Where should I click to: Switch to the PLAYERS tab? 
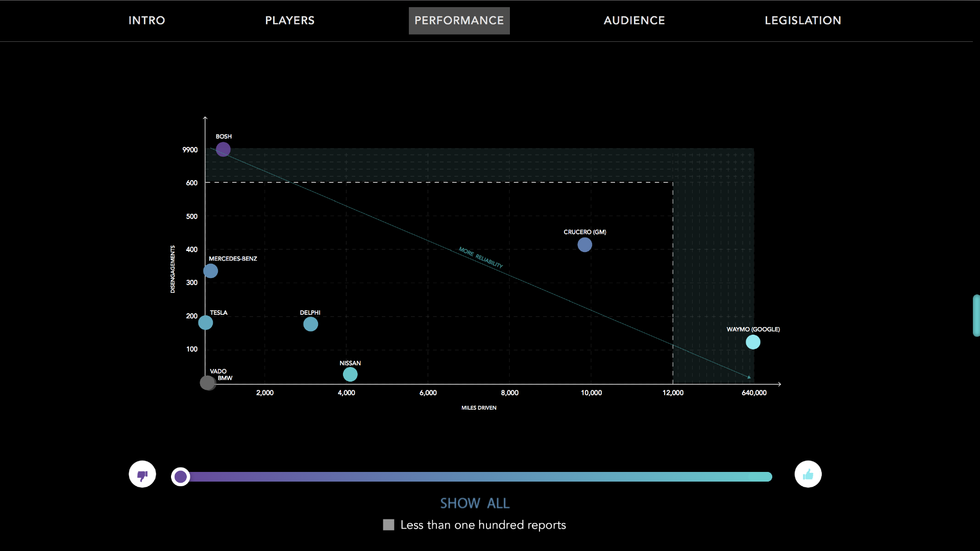289,20
